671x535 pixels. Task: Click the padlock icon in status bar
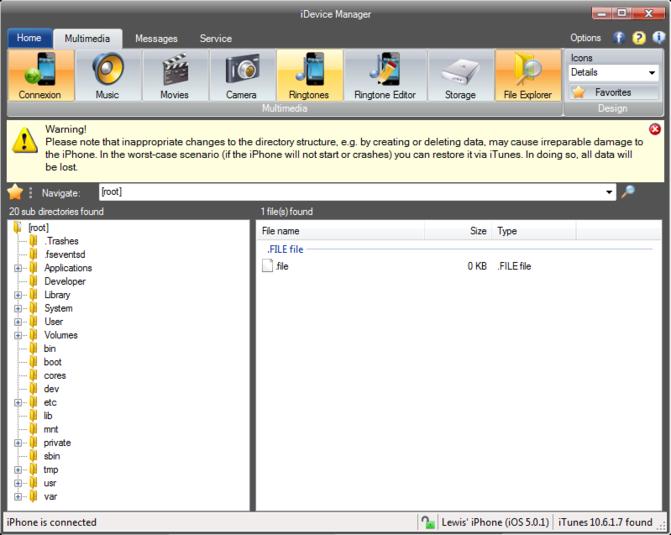(427, 522)
